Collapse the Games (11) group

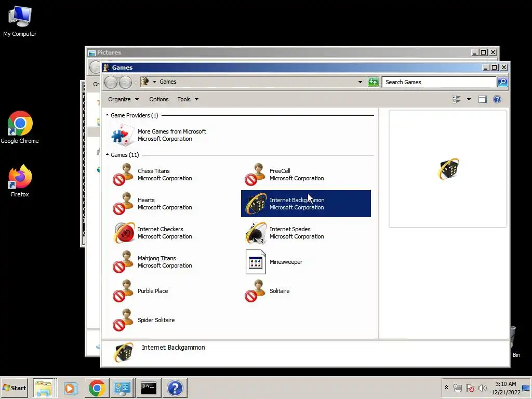107,155
